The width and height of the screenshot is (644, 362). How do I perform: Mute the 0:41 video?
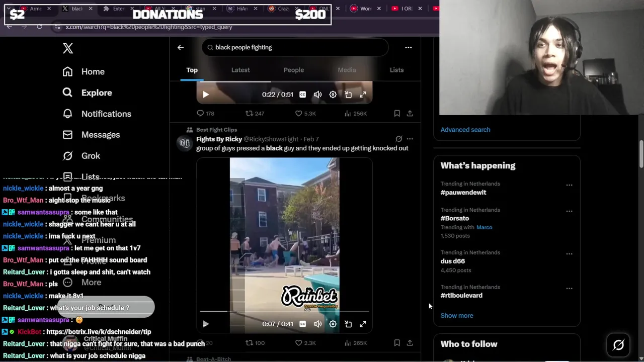coord(317,324)
